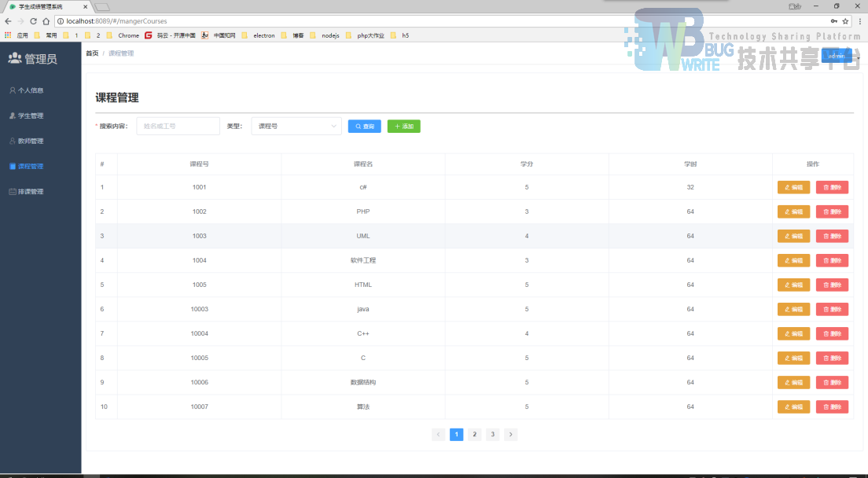Edit course 10007 算法 row

[794, 406]
